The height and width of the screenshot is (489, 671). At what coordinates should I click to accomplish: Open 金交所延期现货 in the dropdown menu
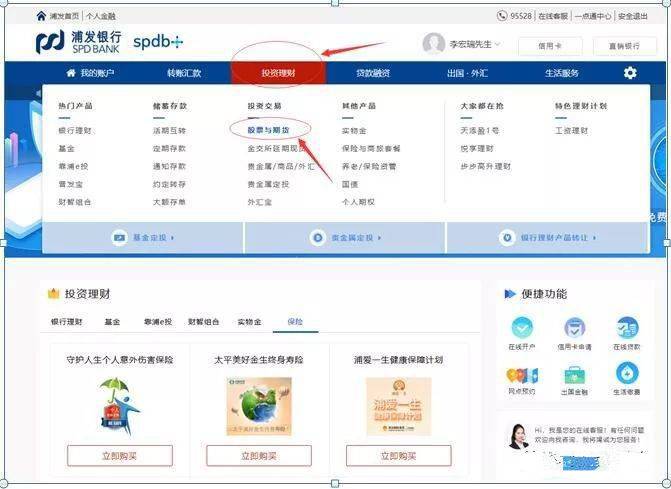click(x=276, y=148)
